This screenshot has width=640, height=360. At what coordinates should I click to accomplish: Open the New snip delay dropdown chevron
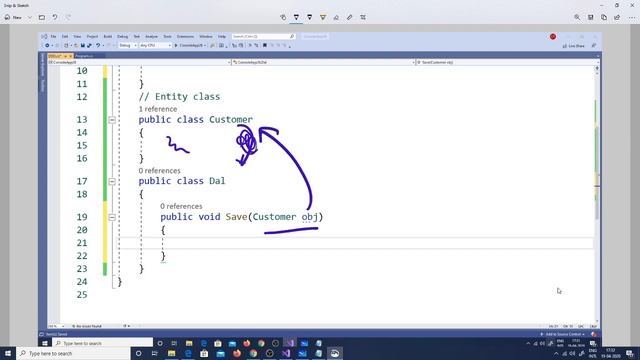[x=29, y=18]
